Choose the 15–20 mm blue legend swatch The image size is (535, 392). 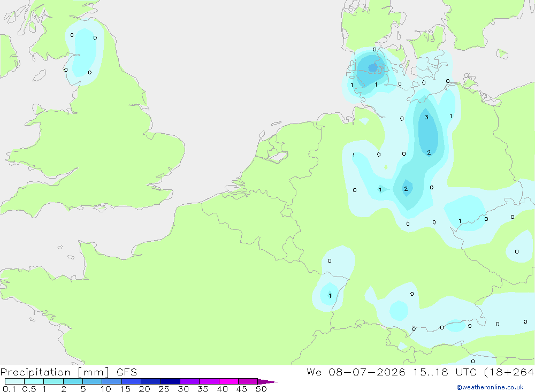(131, 381)
